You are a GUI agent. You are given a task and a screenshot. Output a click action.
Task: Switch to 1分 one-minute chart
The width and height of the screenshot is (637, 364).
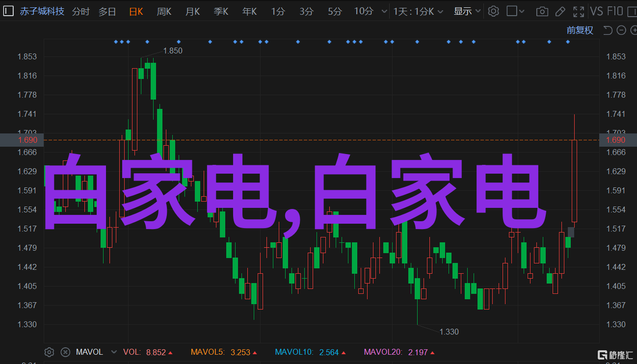click(278, 11)
